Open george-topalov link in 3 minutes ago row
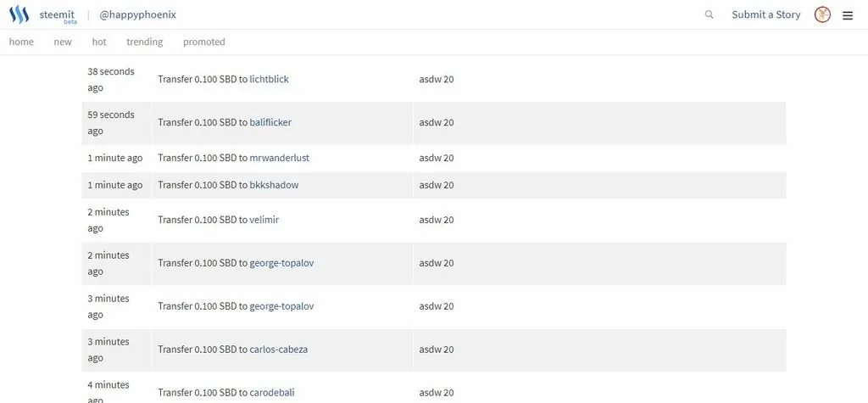 pos(281,306)
